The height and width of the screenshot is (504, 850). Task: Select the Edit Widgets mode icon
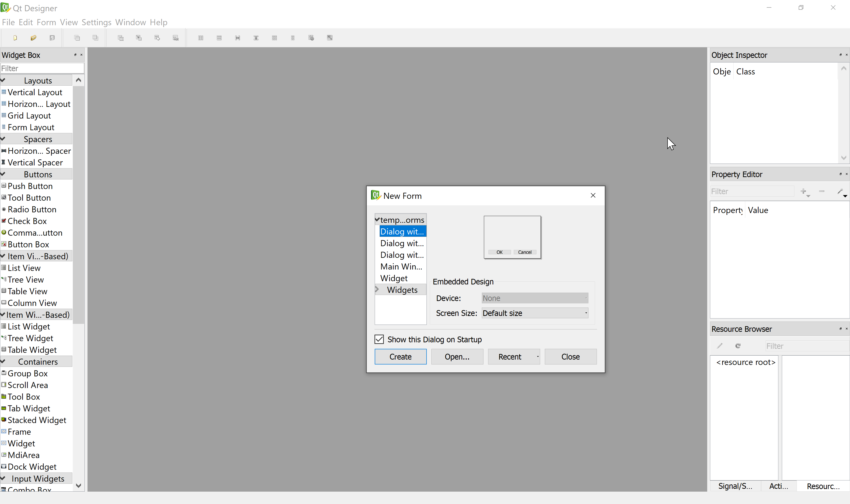pos(121,38)
